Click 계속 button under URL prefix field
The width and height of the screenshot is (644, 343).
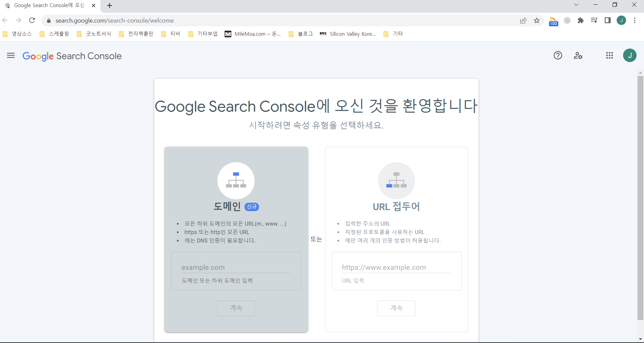click(396, 308)
